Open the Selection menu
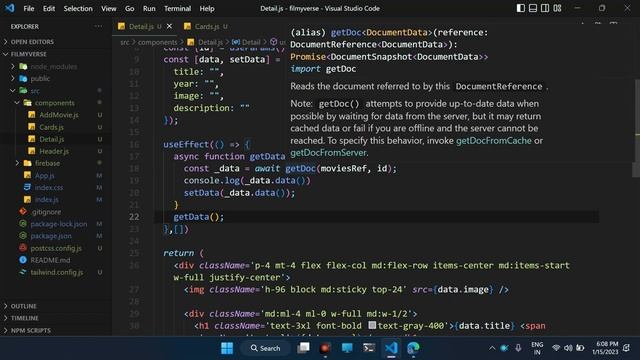Screen dimensions: 640x360 click(x=78, y=8)
